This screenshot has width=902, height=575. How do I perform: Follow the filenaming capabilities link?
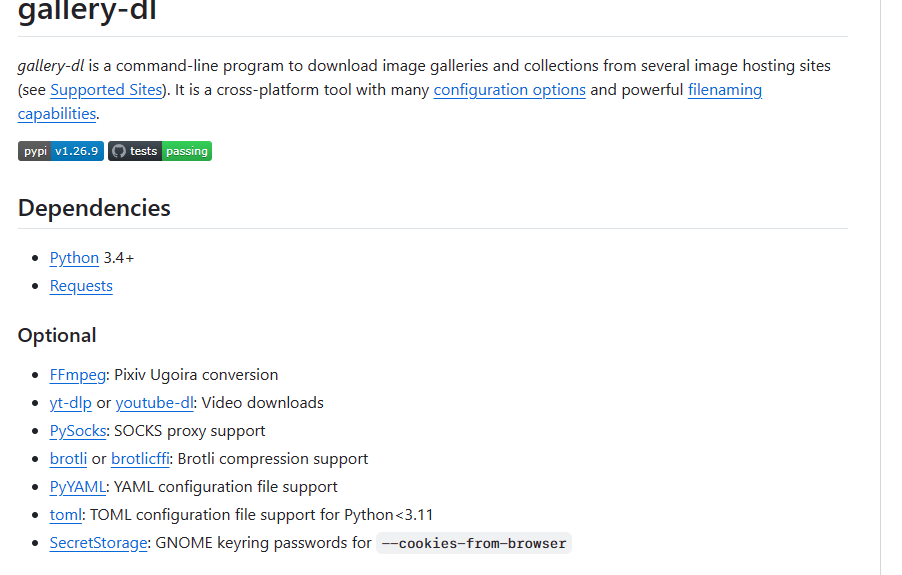tap(724, 90)
